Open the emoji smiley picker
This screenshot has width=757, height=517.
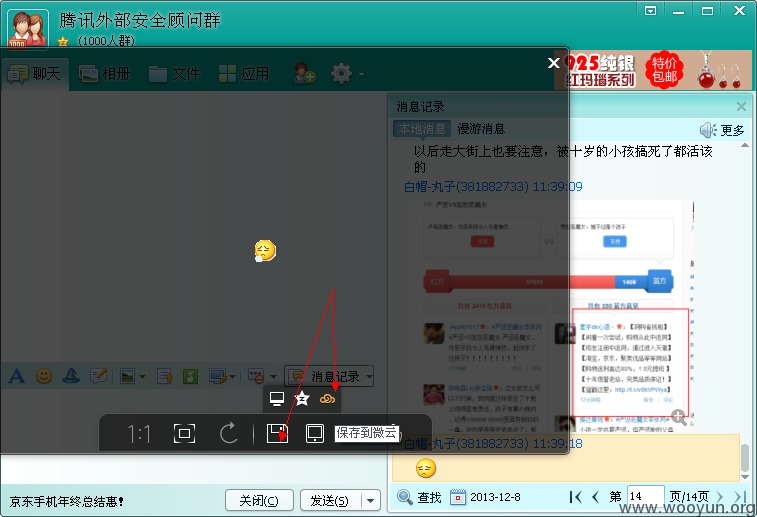(44, 376)
